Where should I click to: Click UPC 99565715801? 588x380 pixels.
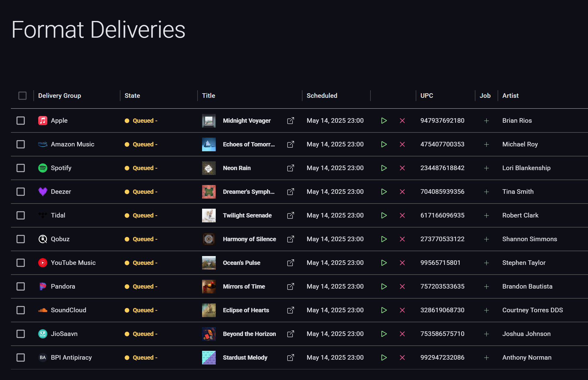441,263
